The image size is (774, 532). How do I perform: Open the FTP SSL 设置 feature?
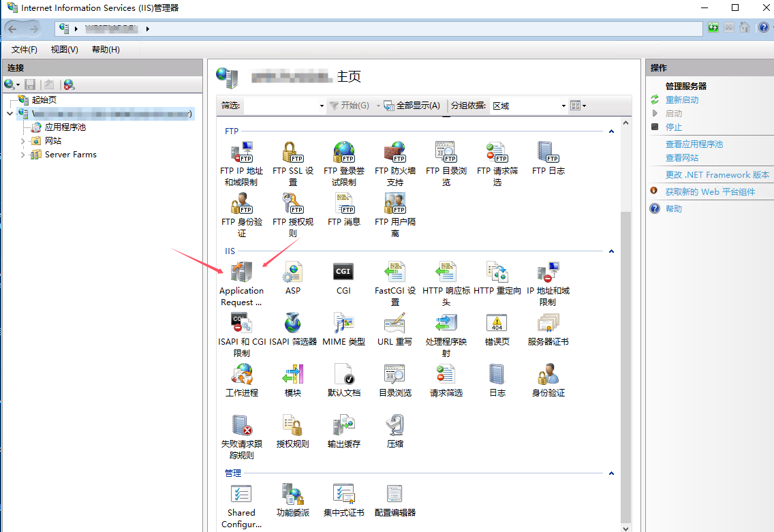pos(292,155)
